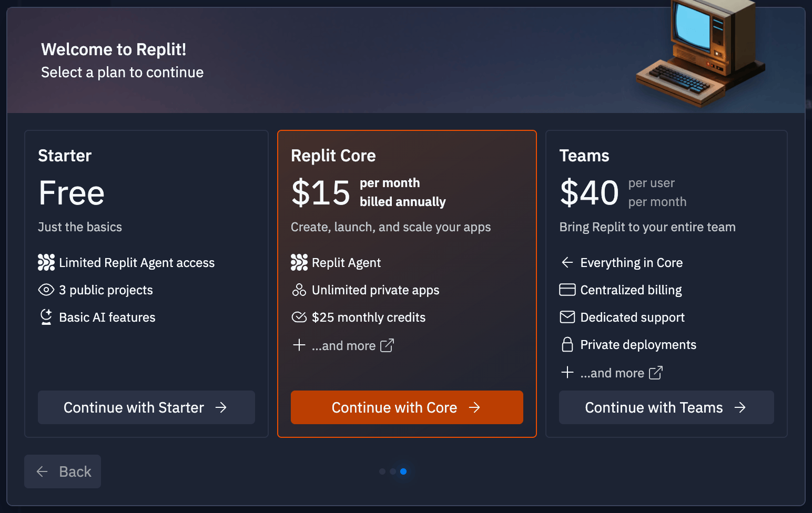Click the Unlimited private apps icon
This screenshot has width=812, height=513.
pyautogui.click(x=299, y=290)
